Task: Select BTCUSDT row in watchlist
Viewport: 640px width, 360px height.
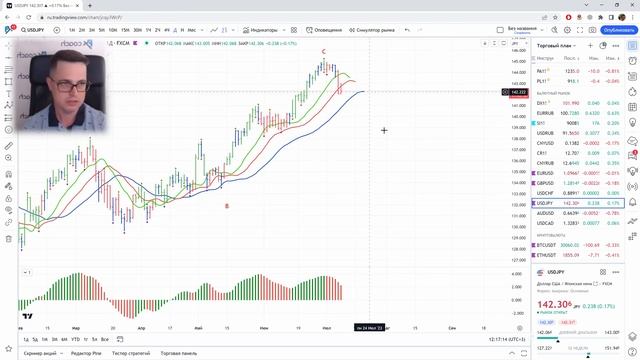Action: click(578, 245)
